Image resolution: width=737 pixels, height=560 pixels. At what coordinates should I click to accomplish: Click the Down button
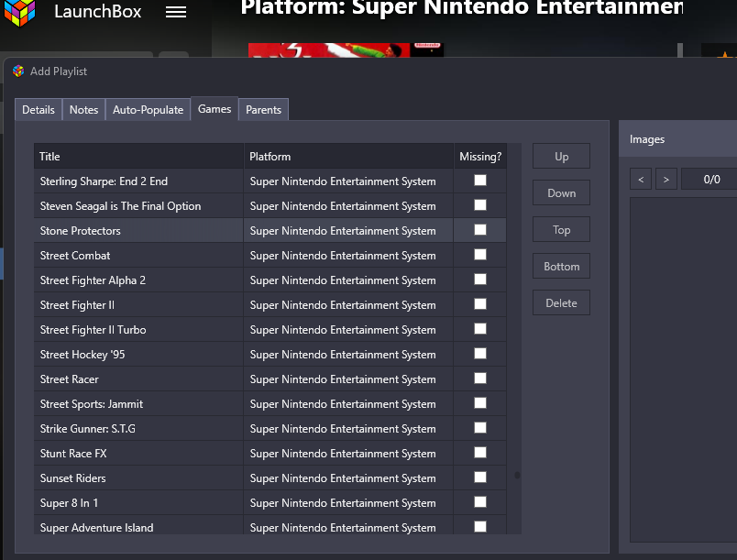click(561, 193)
